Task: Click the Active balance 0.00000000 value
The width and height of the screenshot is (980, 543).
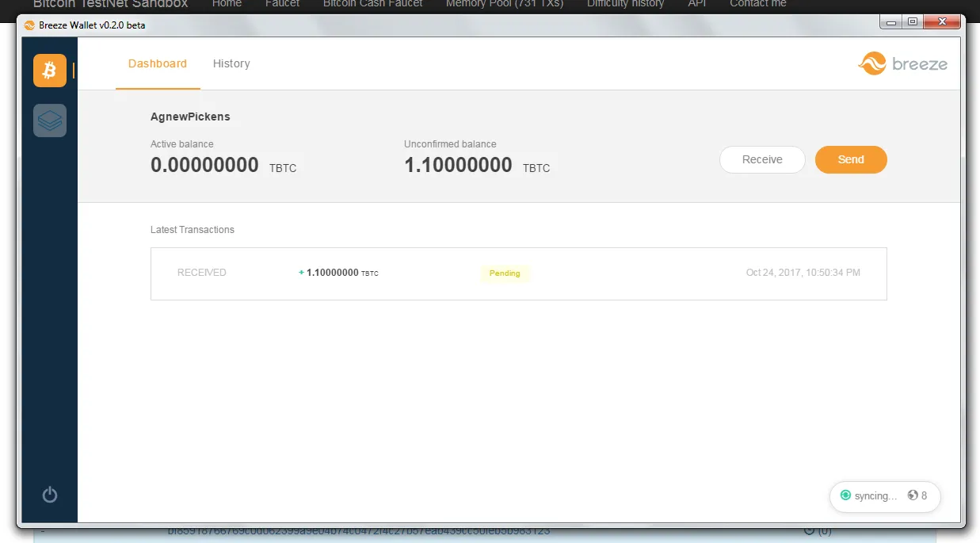Action: click(x=204, y=165)
